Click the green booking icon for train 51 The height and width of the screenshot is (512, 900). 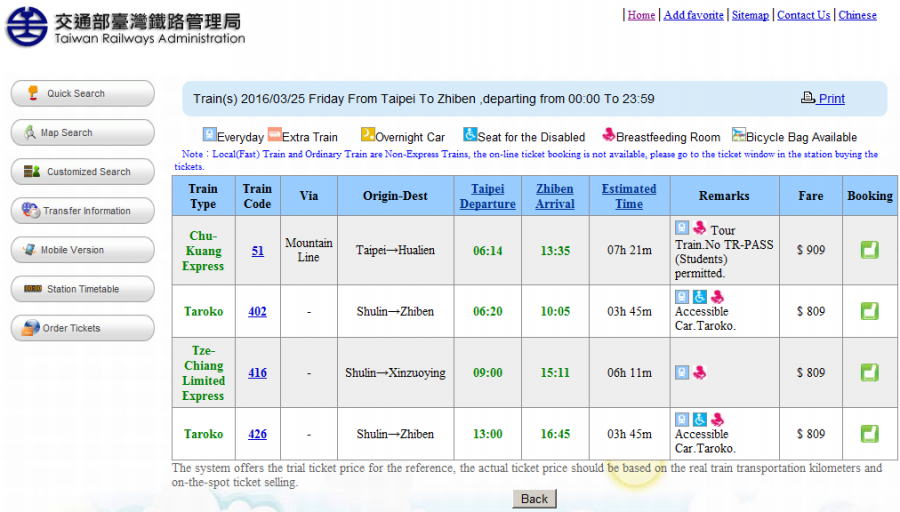point(870,250)
